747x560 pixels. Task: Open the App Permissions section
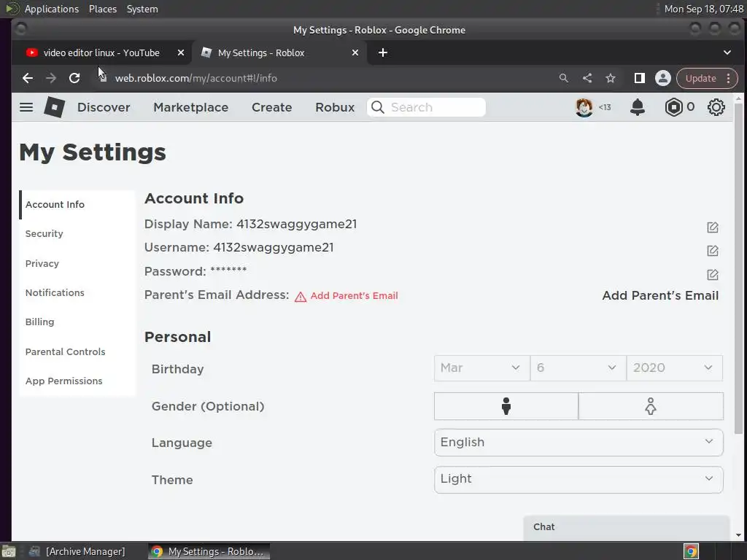click(77, 381)
